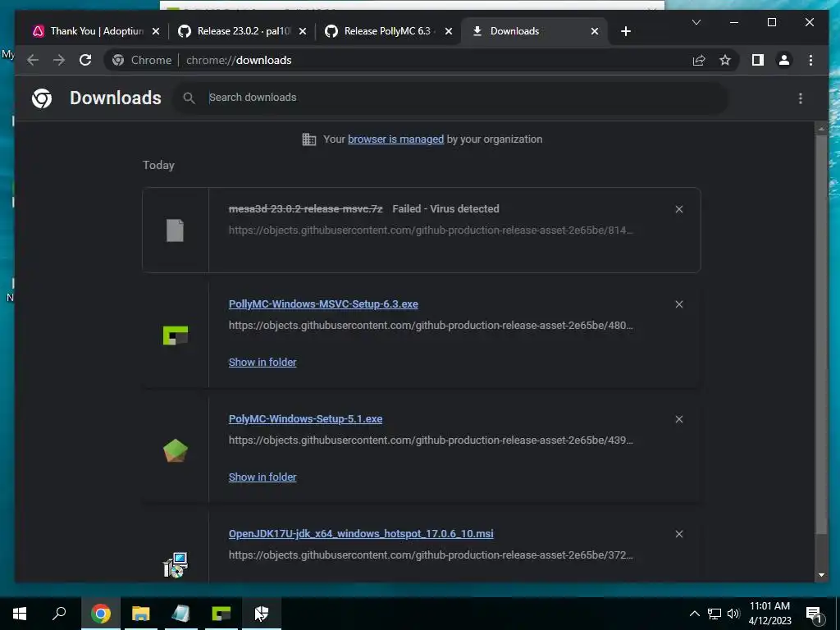840x630 pixels.
Task: Open the notification center icon
Action: pyautogui.click(x=814, y=614)
